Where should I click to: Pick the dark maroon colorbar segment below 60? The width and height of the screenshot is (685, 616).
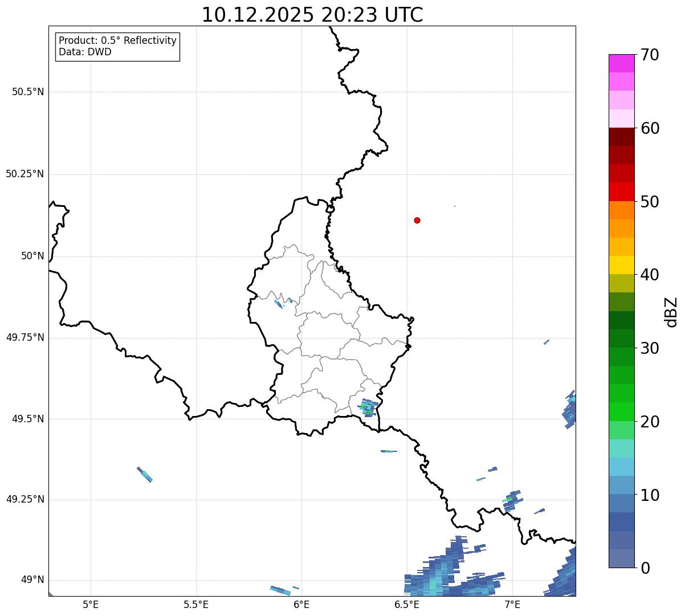[621, 137]
